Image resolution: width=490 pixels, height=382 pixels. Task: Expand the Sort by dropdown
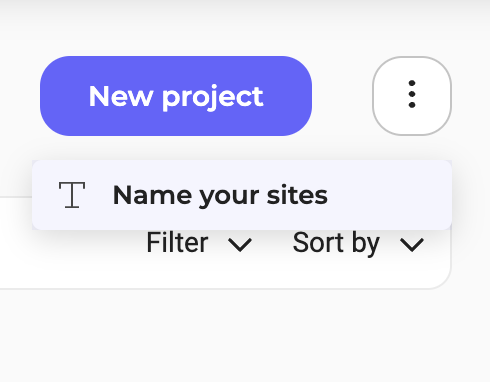point(358,243)
